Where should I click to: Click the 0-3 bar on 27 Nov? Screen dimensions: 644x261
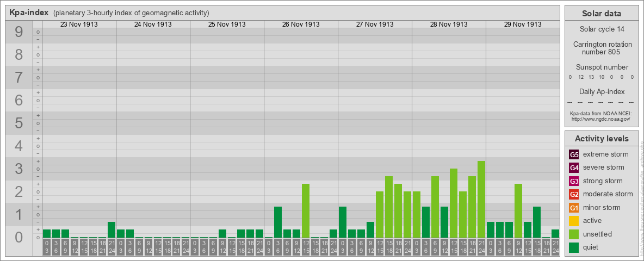[x=343, y=222]
